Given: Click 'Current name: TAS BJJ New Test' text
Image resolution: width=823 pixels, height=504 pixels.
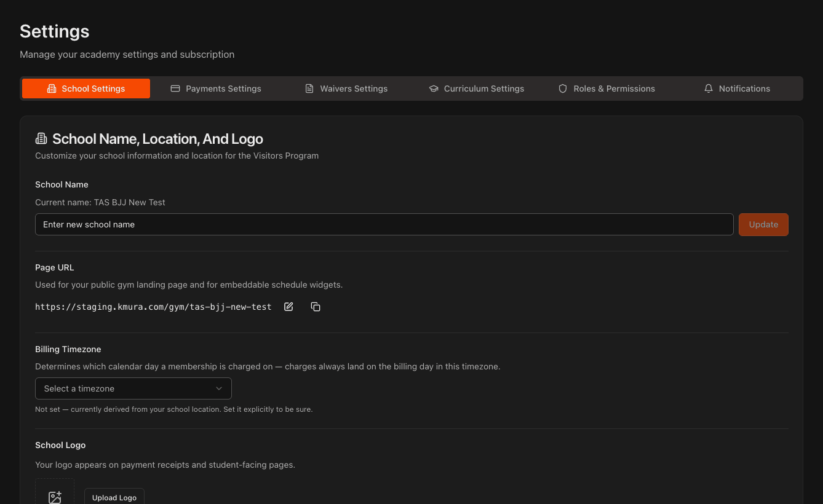Looking at the screenshot, I should click(100, 202).
